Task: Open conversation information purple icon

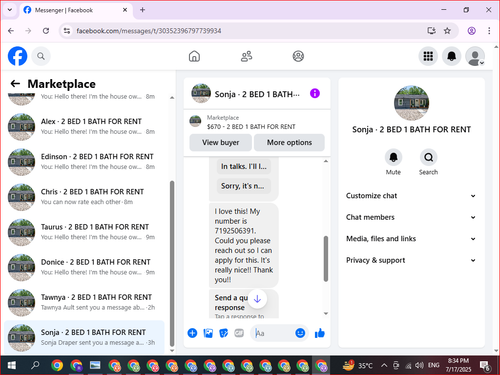Action: tap(315, 93)
